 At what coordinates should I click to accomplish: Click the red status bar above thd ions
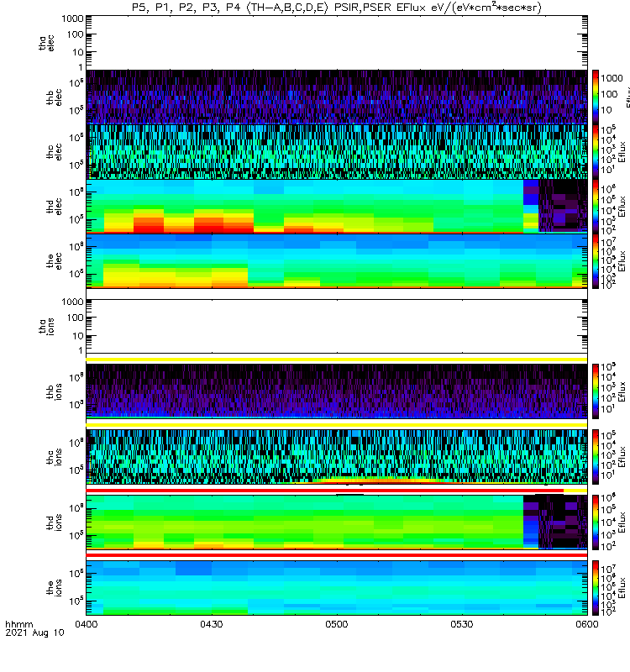click(325, 491)
